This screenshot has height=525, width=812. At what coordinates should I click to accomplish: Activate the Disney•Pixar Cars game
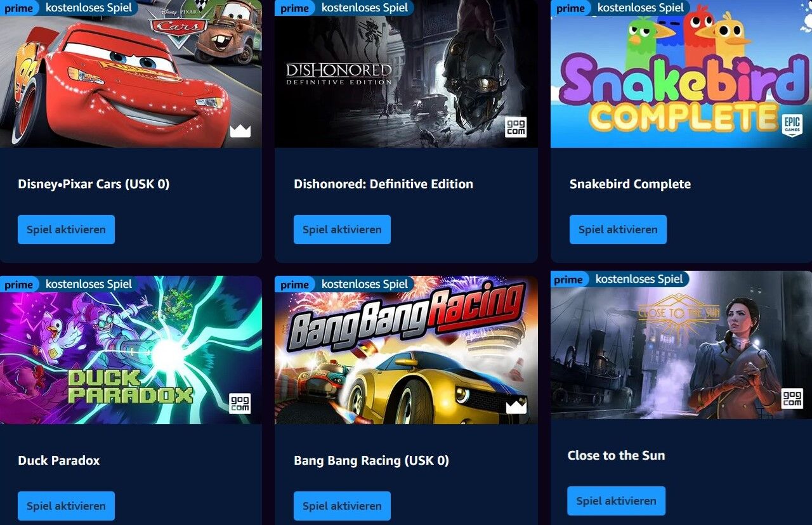point(66,230)
